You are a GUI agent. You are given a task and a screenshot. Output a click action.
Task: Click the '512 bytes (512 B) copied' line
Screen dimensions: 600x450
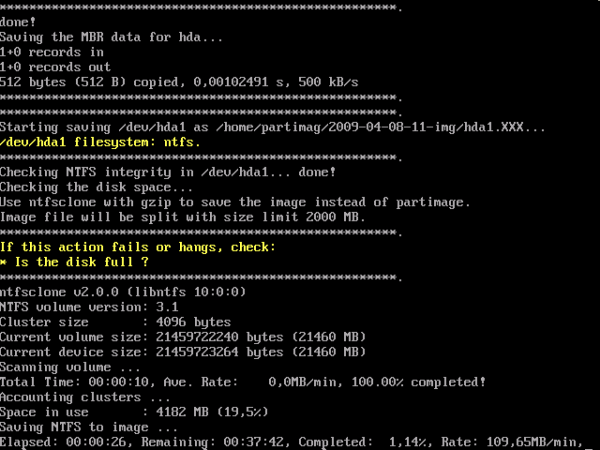click(180, 81)
